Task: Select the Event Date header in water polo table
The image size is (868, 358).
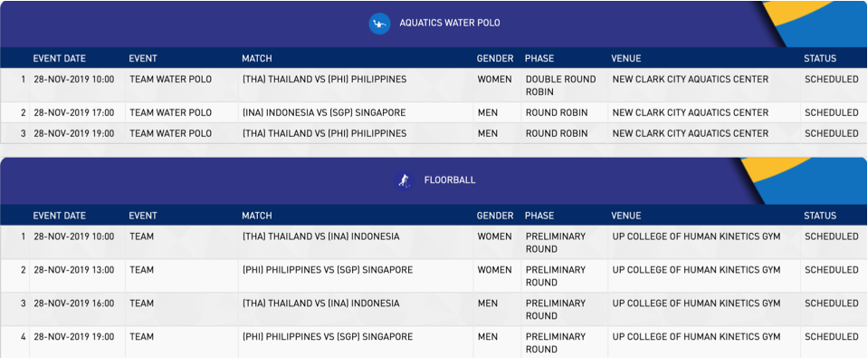Action: 59,58
